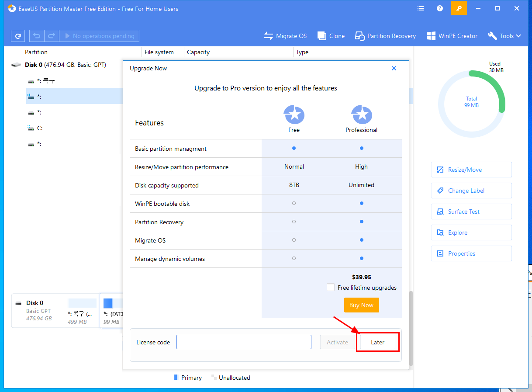
Task: Select the Disk 0 tree row
Action: coord(66,65)
